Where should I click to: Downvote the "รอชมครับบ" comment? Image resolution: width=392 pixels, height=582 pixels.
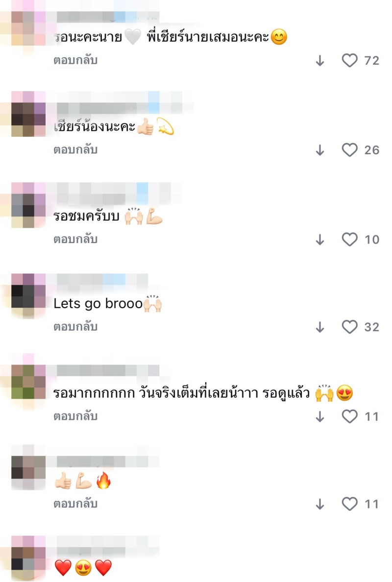click(x=320, y=240)
